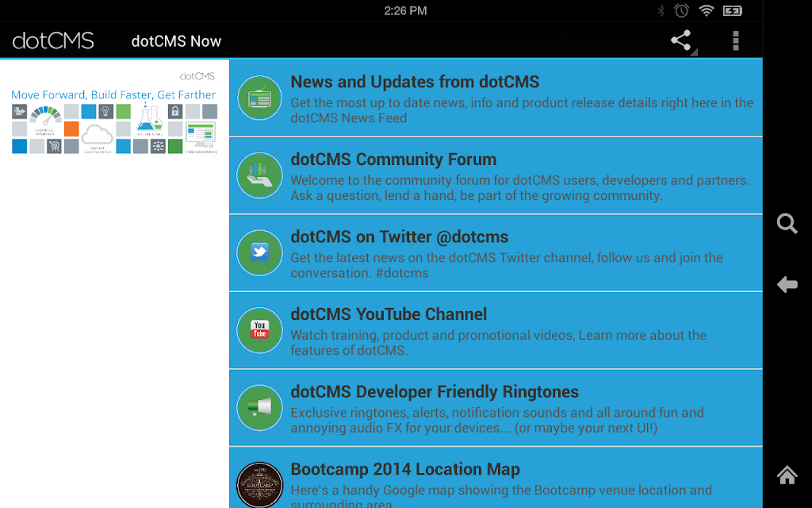
Task: Open the three-dot overflow menu
Action: coord(735,40)
